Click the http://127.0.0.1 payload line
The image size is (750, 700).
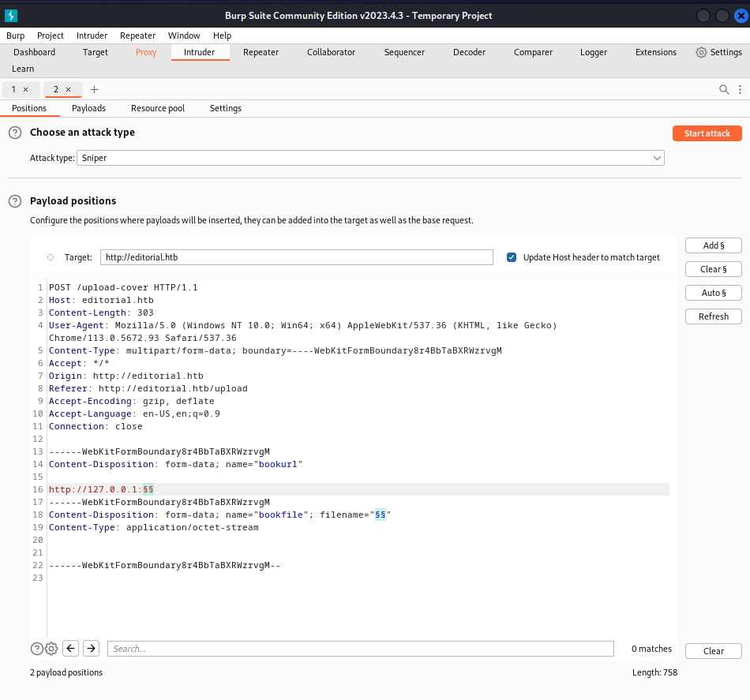click(x=101, y=489)
